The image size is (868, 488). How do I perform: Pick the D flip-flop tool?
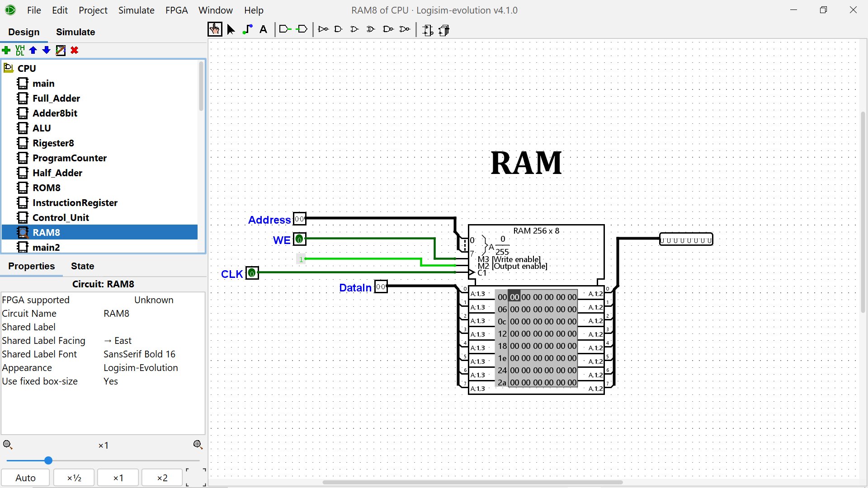(428, 30)
